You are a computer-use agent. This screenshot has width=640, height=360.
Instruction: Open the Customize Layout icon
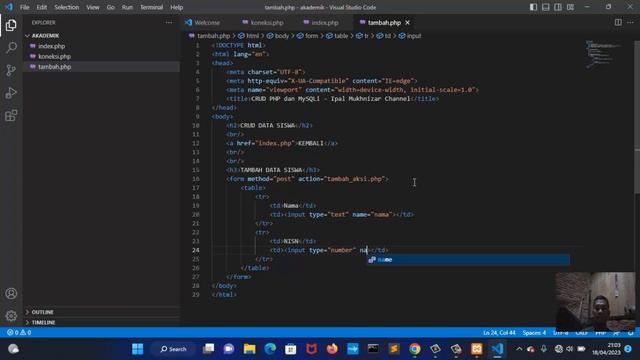pyautogui.click(x=570, y=7)
